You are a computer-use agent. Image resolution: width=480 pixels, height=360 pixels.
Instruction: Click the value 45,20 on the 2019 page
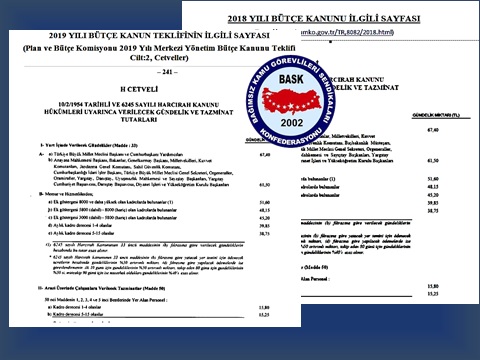pos(265,218)
